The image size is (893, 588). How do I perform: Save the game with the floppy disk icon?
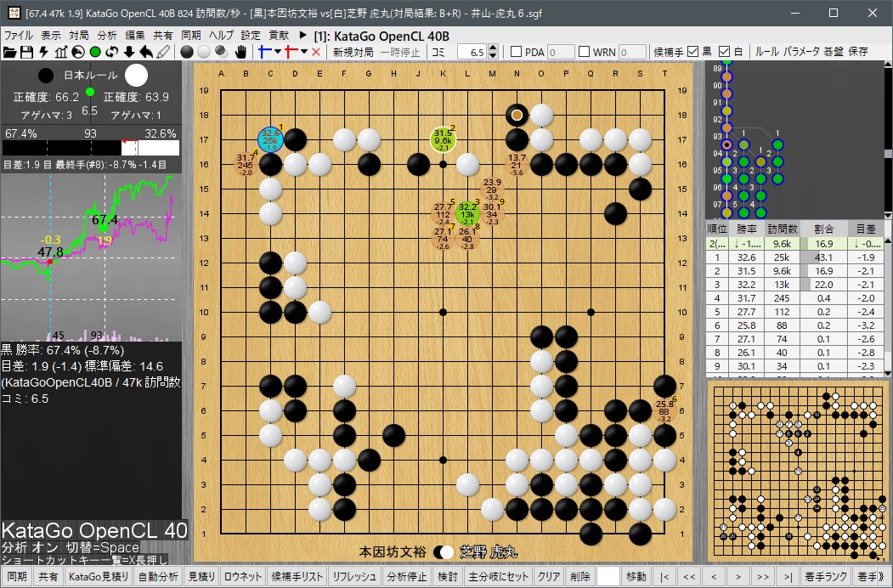click(26, 52)
